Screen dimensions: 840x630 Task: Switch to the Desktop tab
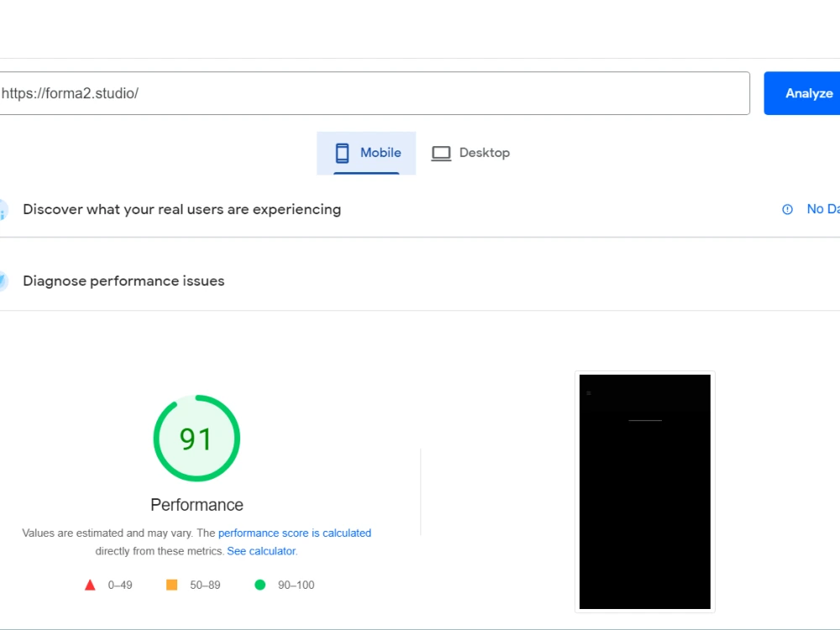(x=471, y=153)
